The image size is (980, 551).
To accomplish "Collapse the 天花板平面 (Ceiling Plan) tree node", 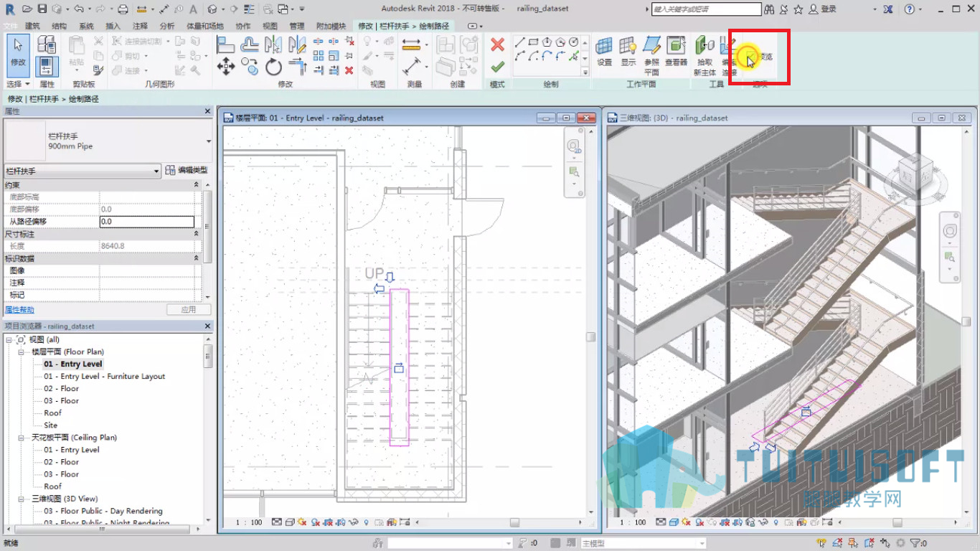I will (22, 438).
